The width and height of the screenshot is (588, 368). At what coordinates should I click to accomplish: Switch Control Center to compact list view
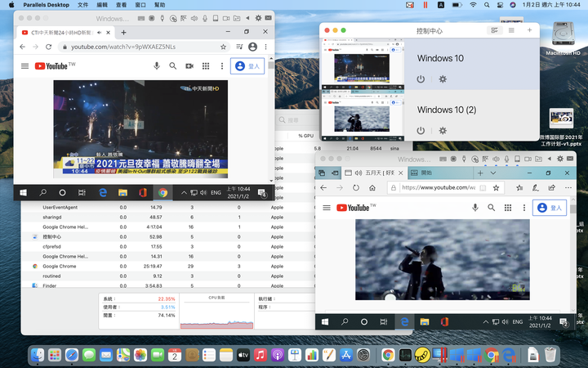coord(511,30)
